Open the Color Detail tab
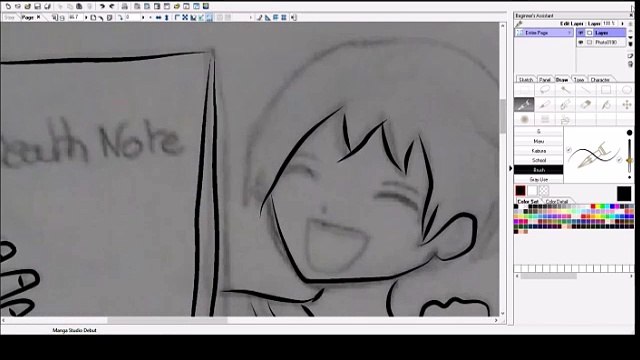The height and width of the screenshot is (360, 640). [557, 202]
